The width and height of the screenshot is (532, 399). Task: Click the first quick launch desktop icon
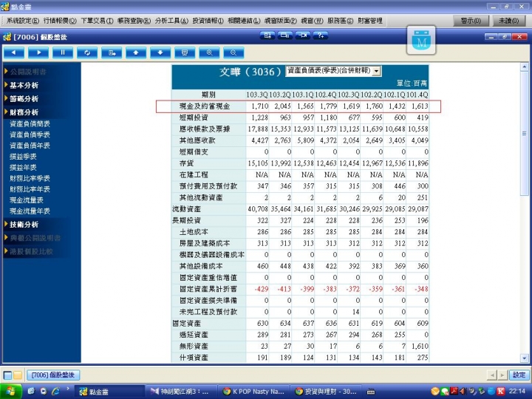(31, 391)
